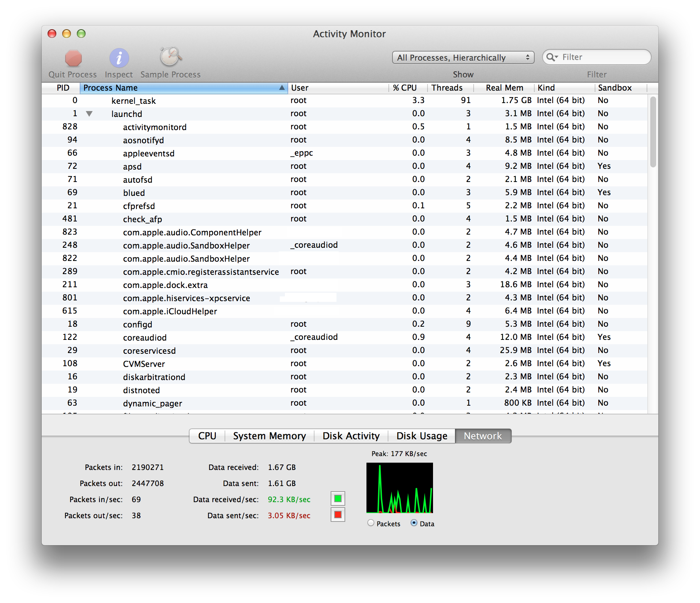Select the diskarbitrationd process row
Screen dimensions: 700x603
point(345,377)
